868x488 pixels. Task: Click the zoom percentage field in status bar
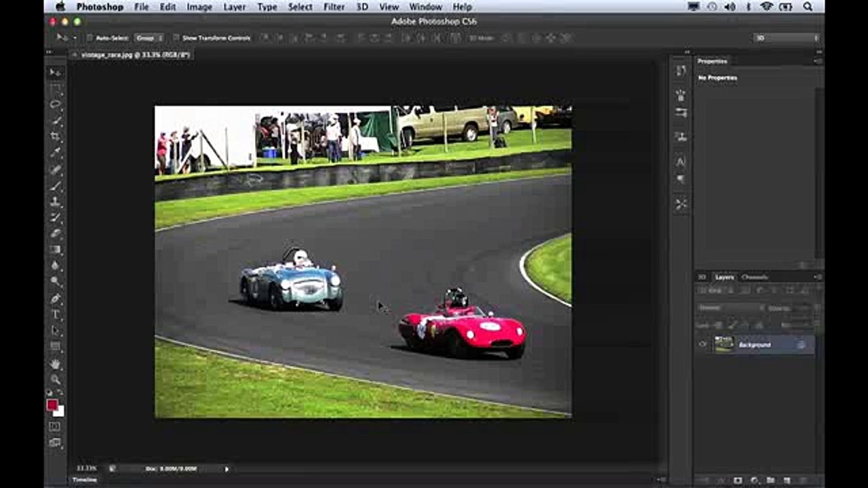86,468
